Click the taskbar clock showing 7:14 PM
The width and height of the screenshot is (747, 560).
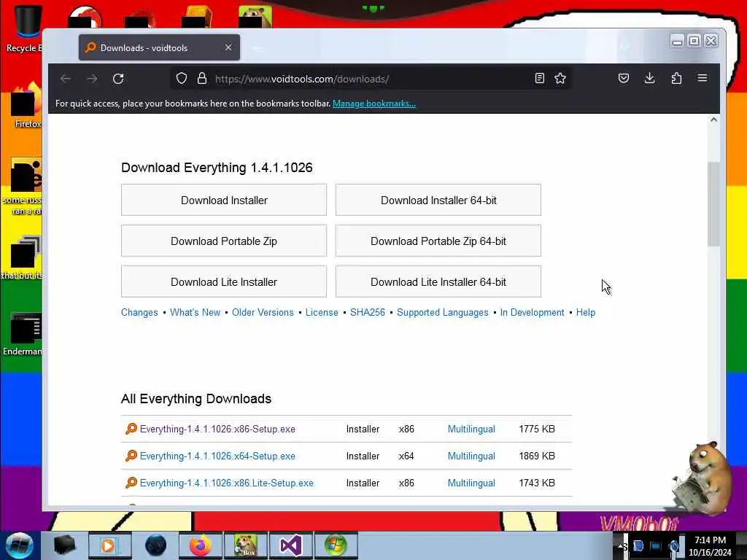[x=710, y=546]
